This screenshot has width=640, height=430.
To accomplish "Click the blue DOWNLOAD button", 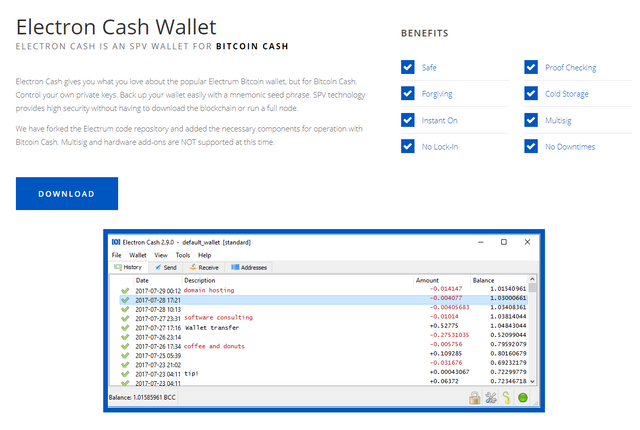I will point(67,193).
